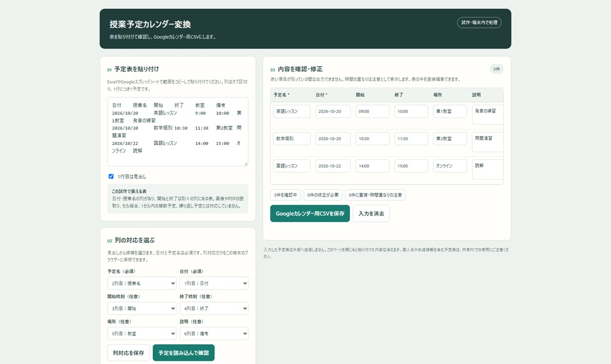
Task: Toggle the 1行目は見出し checkbox
Action: coord(111,177)
